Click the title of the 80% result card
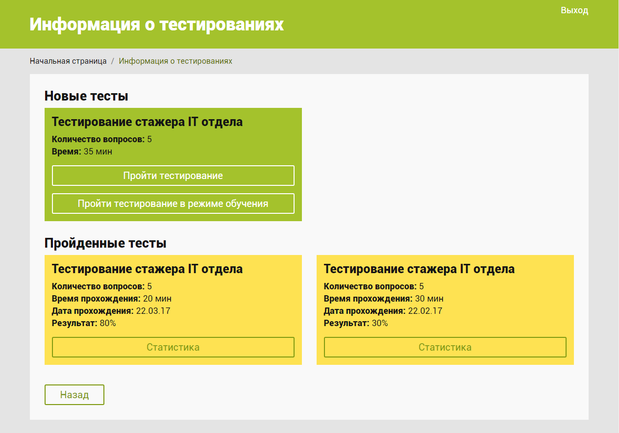 [x=147, y=269]
